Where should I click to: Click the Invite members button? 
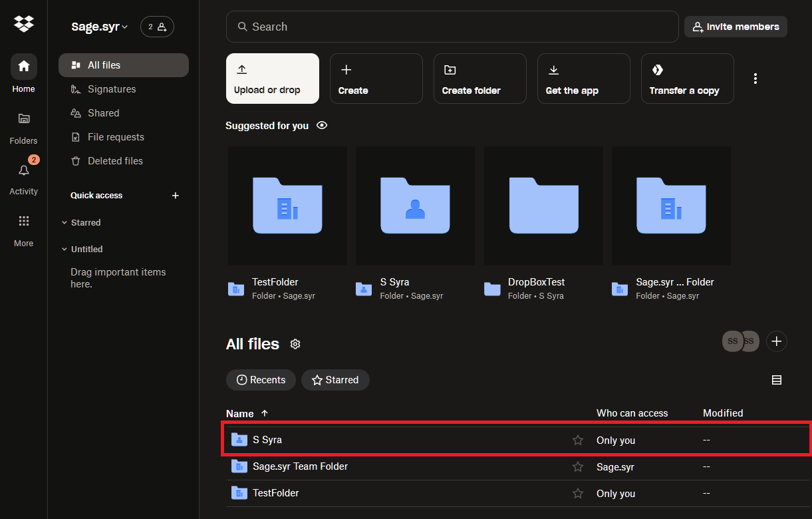click(736, 27)
